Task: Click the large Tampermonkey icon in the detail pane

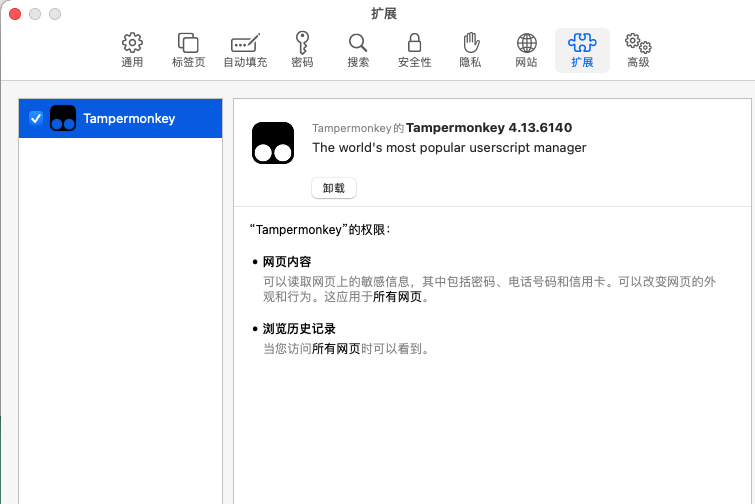Action: [x=273, y=143]
